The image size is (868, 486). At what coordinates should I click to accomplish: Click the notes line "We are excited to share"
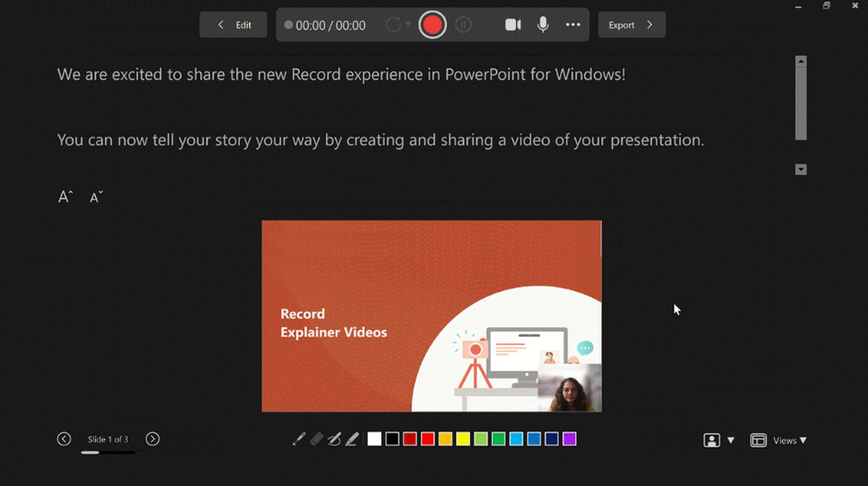point(341,74)
